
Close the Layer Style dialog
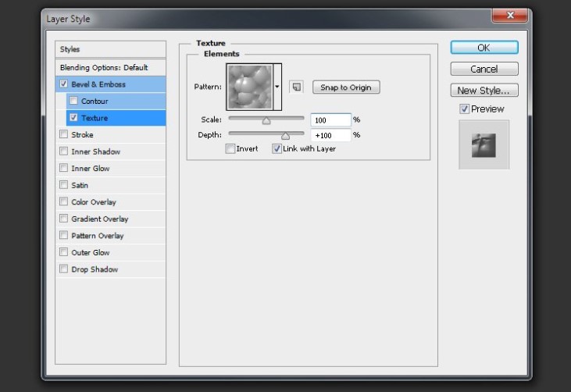pos(511,16)
